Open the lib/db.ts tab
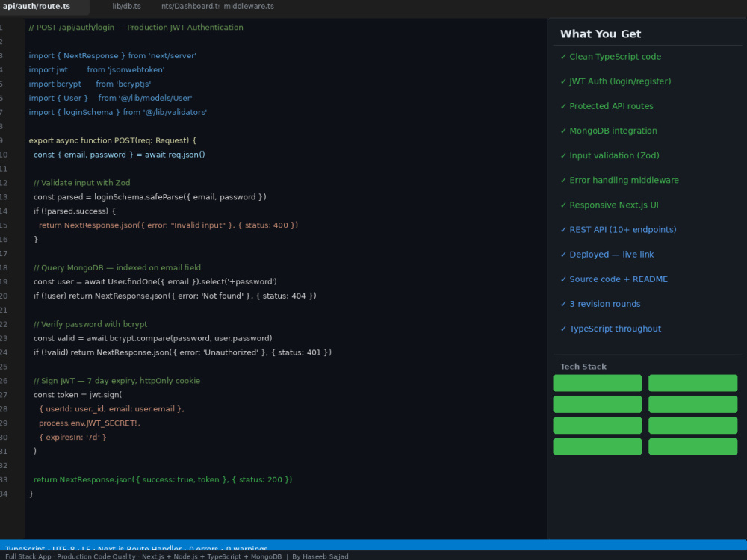747x560 pixels. click(126, 6)
